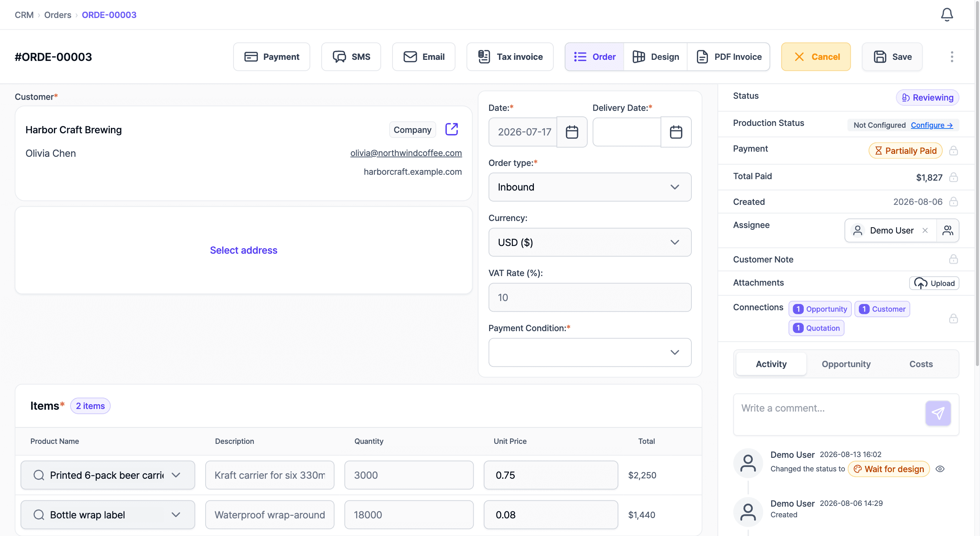
Task: Switch view to Design
Action: point(655,57)
